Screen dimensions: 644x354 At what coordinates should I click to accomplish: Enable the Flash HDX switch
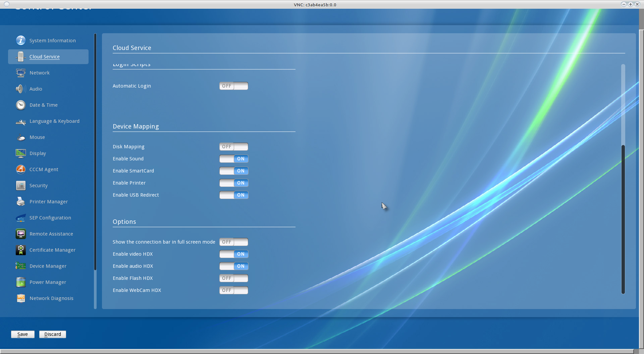234,278
